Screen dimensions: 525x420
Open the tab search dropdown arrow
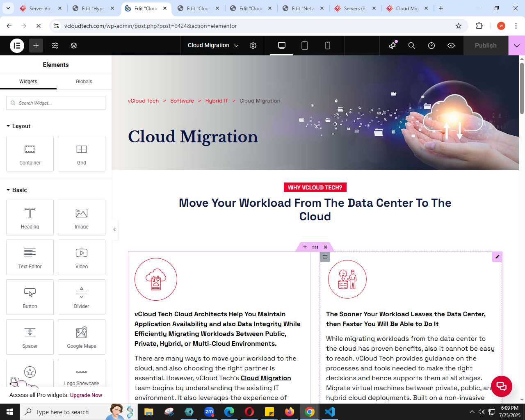tap(8, 8)
